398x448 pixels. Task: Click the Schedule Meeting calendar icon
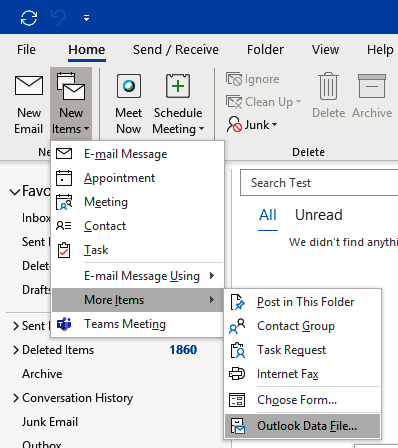(x=178, y=86)
